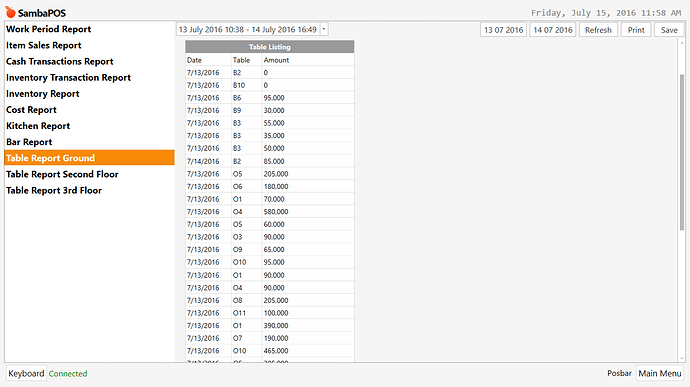Click the amount 85.000

[274, 161]
